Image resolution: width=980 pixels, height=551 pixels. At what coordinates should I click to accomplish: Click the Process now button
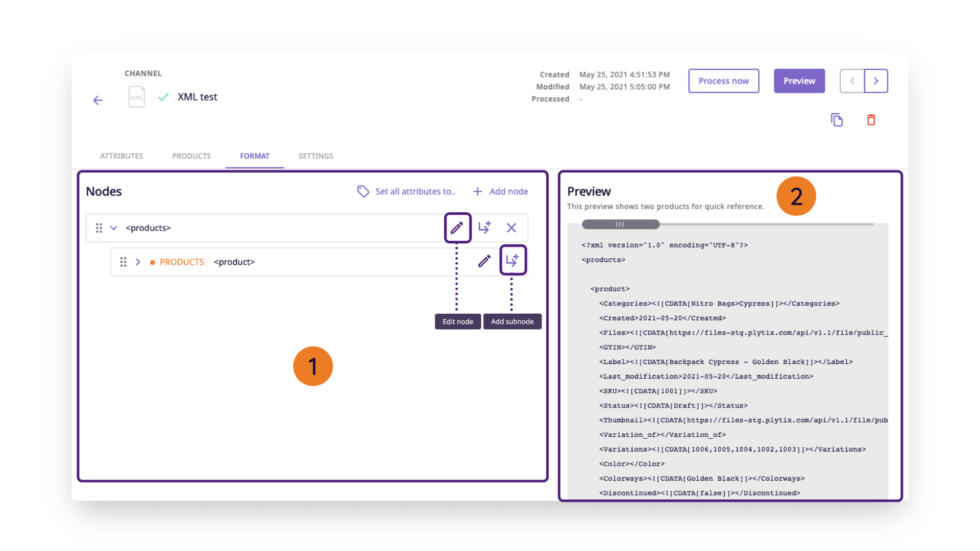coord(723,81)
